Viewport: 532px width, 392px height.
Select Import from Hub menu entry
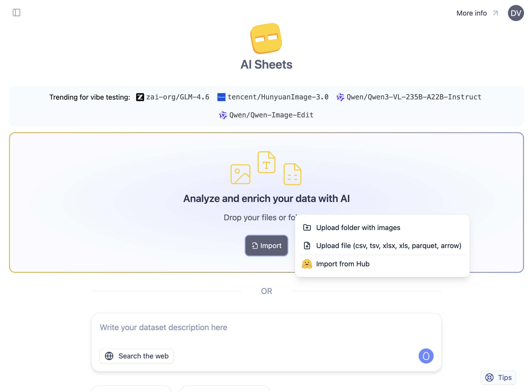pyautogui.click(x=343, y=264)
